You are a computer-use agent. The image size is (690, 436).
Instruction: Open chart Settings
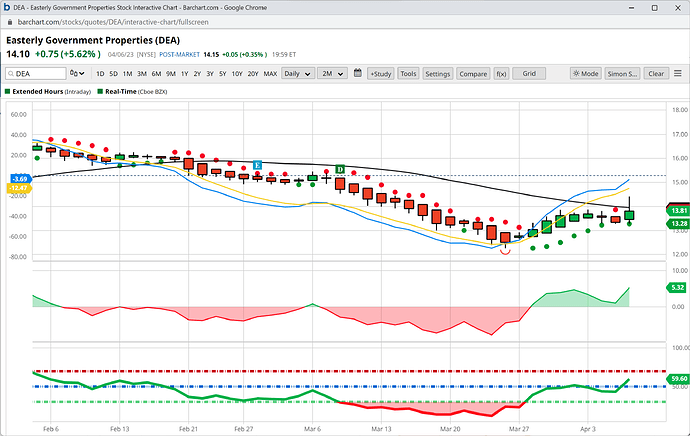(x=437, y=73)
